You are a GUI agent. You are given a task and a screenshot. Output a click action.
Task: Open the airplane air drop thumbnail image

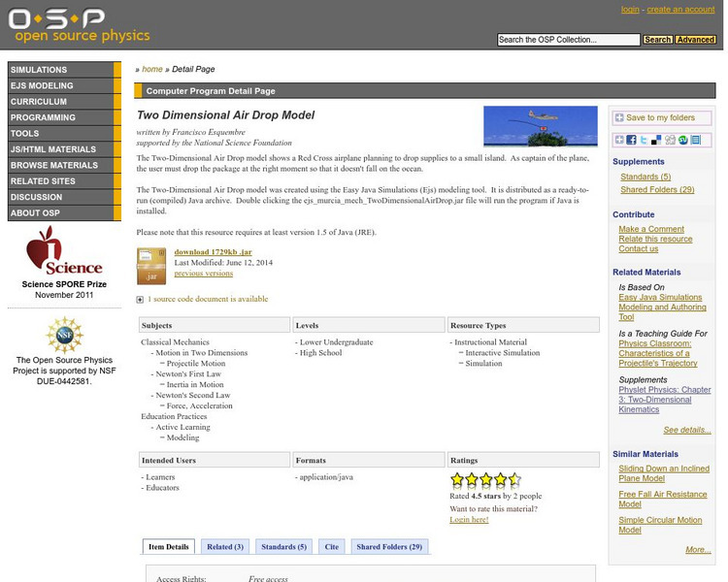[541, 126]
